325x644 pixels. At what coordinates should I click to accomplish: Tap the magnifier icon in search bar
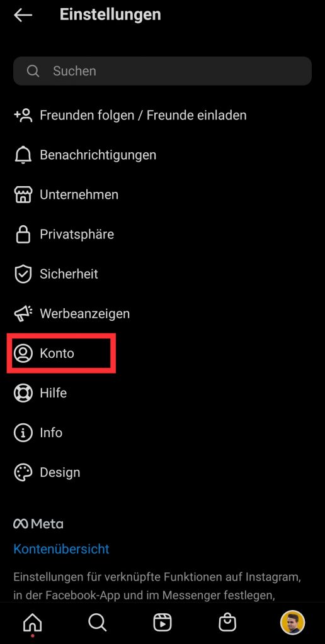tap(33, 71)
